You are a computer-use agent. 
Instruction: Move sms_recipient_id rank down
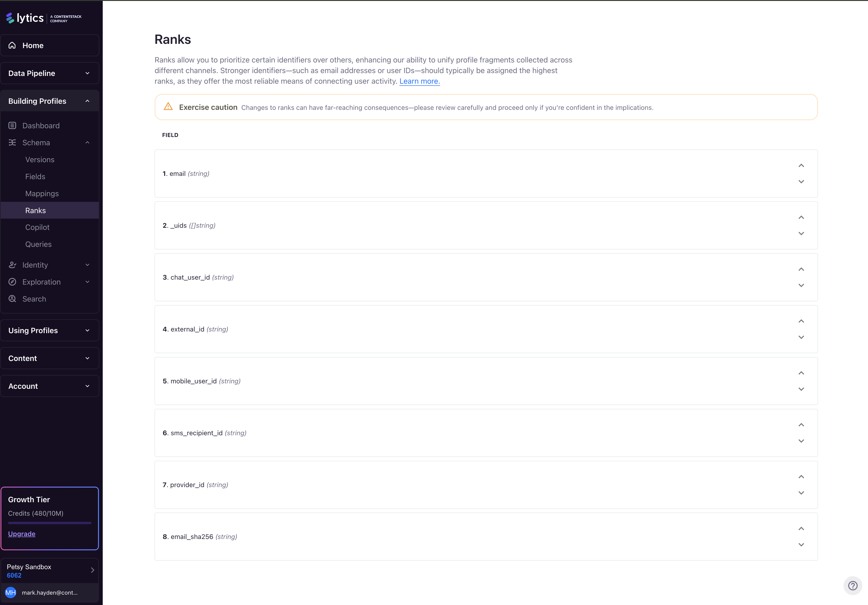(x=801, y=441)
